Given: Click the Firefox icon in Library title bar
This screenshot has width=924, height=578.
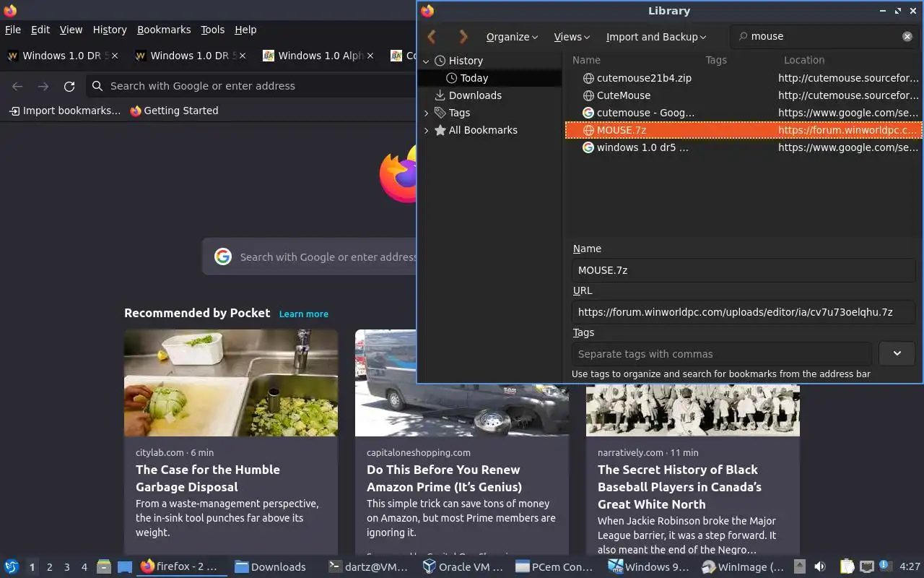Looking at the screenshot, I should pyautogui.click(x=427, y=11).
